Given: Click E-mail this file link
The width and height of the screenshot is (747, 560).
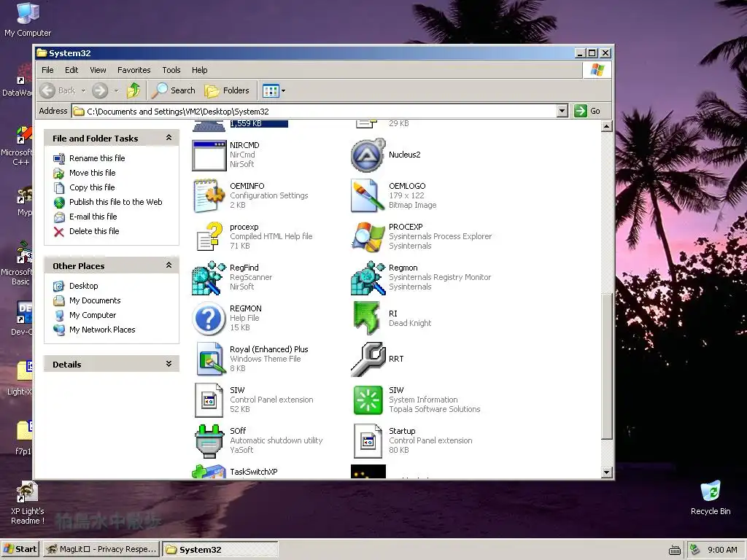Looking at the screenshot, I should (93, 217).
